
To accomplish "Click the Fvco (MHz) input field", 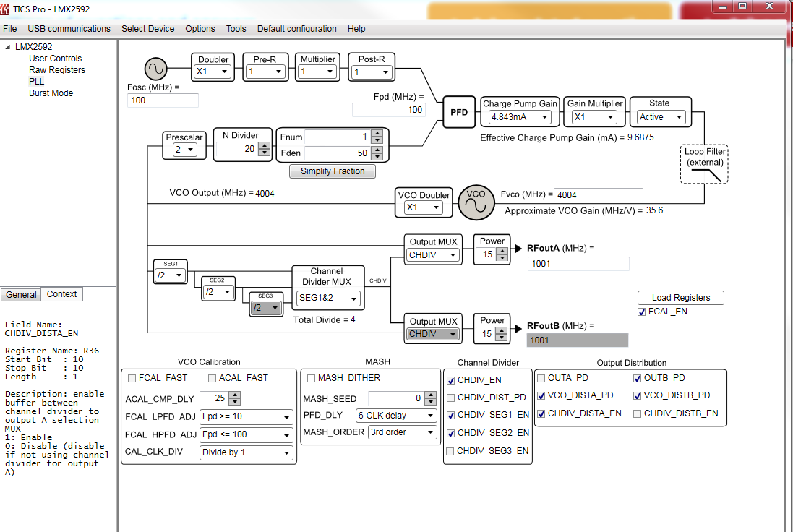I will [x=599, y=194].
